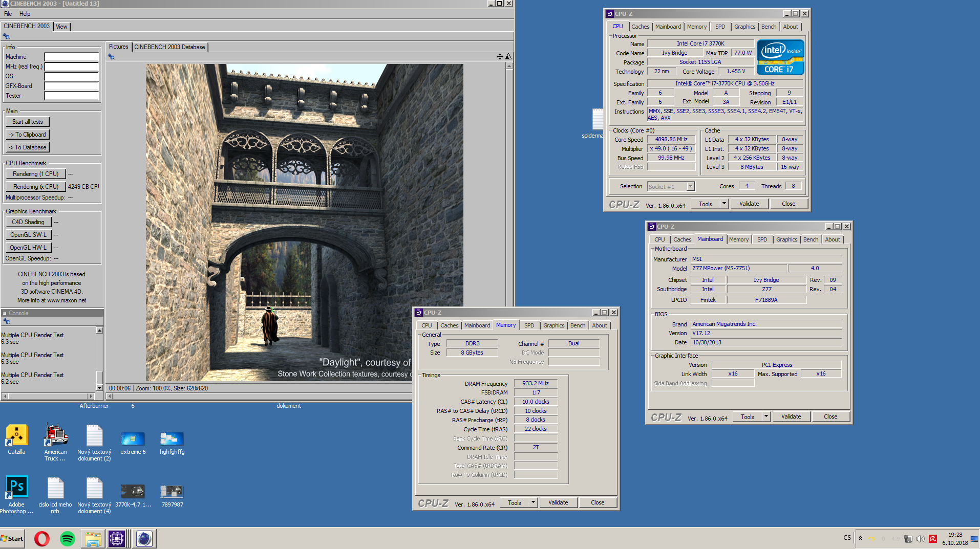Open the Windows Explorer taskbar icon
Viewport: 980px width, 549px height.
[x=93, y=538]
